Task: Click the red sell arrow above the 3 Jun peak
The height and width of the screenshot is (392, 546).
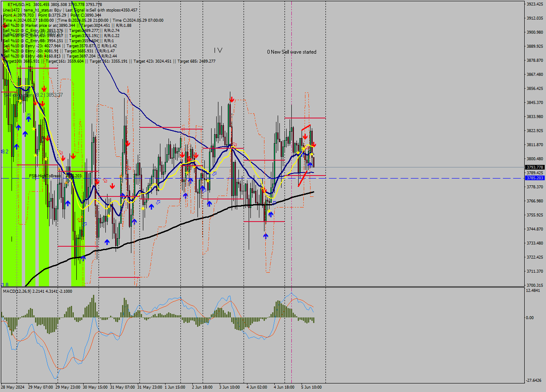Action: click(x=231, y=99)
